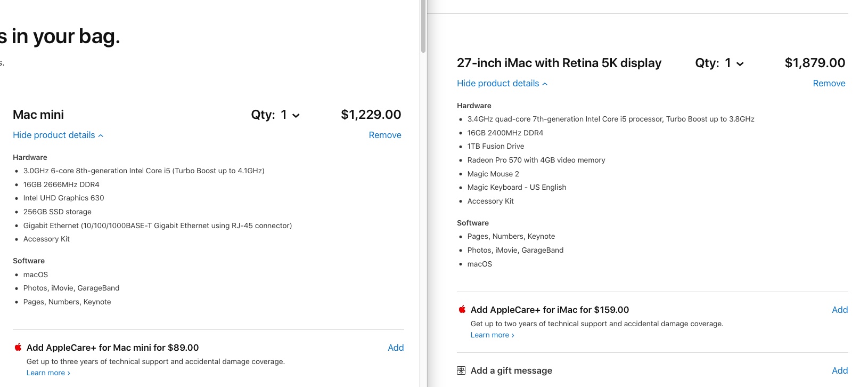Select the Mac mini product title

tap(38, 115)
